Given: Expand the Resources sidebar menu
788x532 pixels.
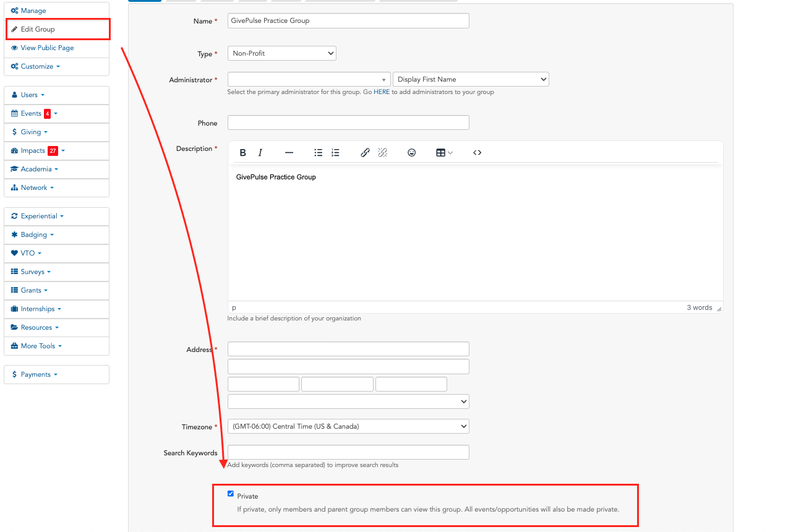Looking at the screenshot, I should pyautogui.click(x=56, y=328).
